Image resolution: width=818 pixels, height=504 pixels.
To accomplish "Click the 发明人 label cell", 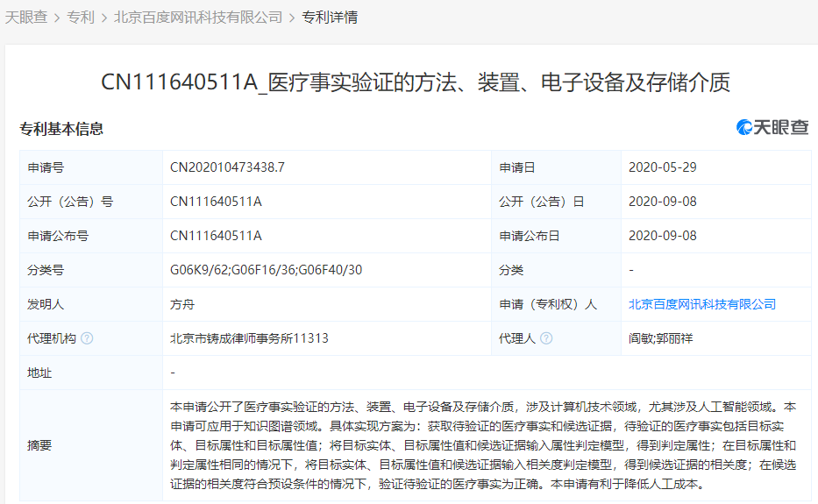I will (91, 304).
